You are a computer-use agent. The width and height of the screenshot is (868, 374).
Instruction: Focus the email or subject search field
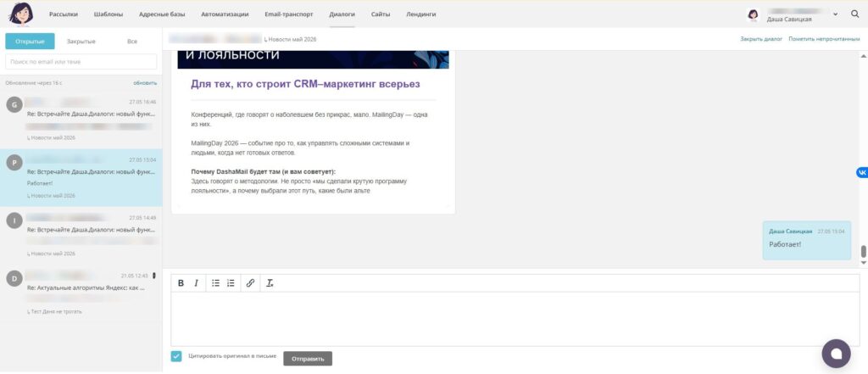(81, 62)
